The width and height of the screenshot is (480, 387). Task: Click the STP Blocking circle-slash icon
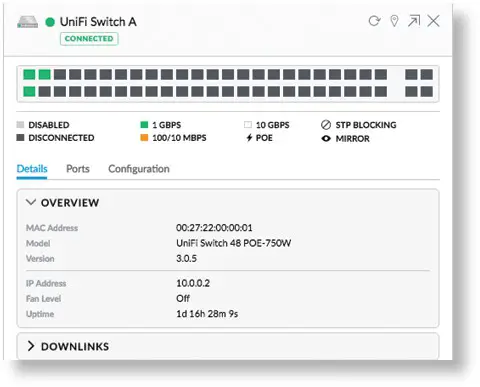click(x=326, y=125)
